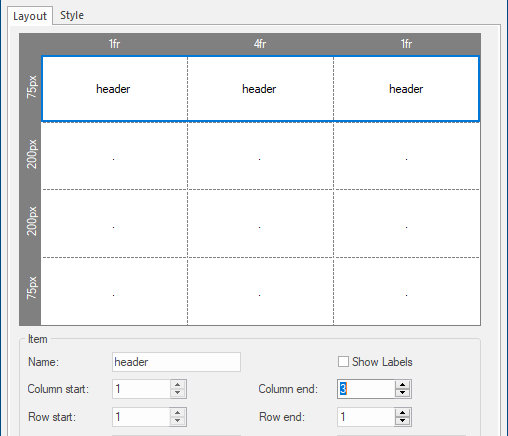Select the Layout tab

30,16
